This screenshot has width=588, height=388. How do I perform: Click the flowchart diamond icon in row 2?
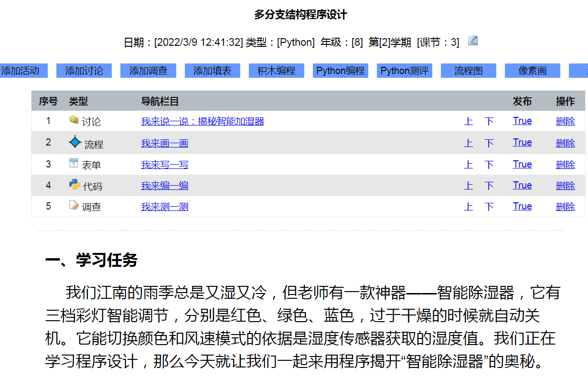pyautogui.click(x=75, y=142)
